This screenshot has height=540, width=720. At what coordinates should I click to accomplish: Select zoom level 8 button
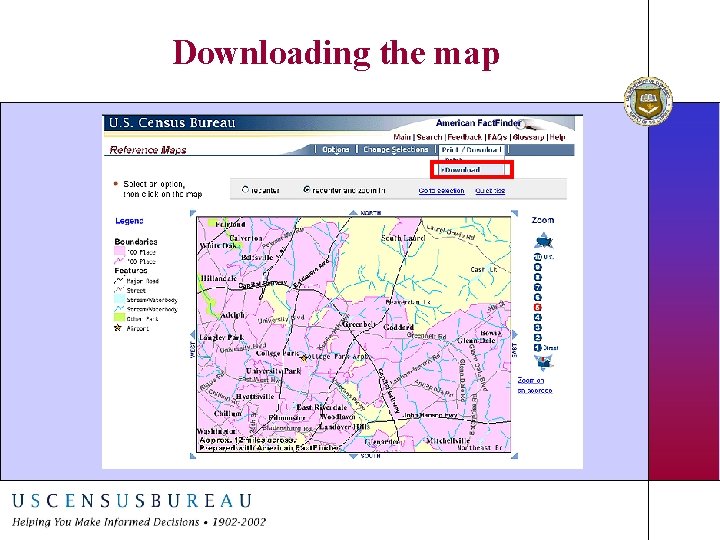click(x=538, y=277)
